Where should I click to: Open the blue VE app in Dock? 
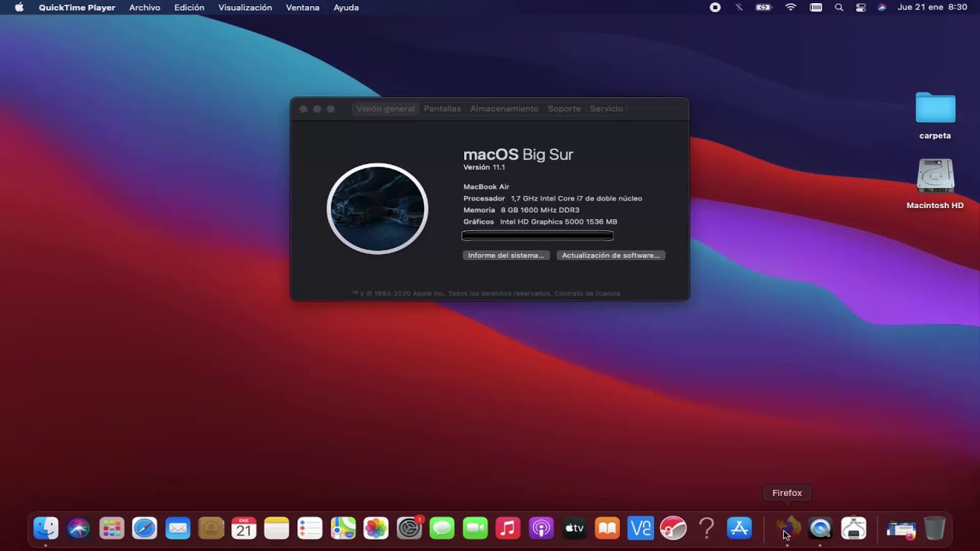640,528
